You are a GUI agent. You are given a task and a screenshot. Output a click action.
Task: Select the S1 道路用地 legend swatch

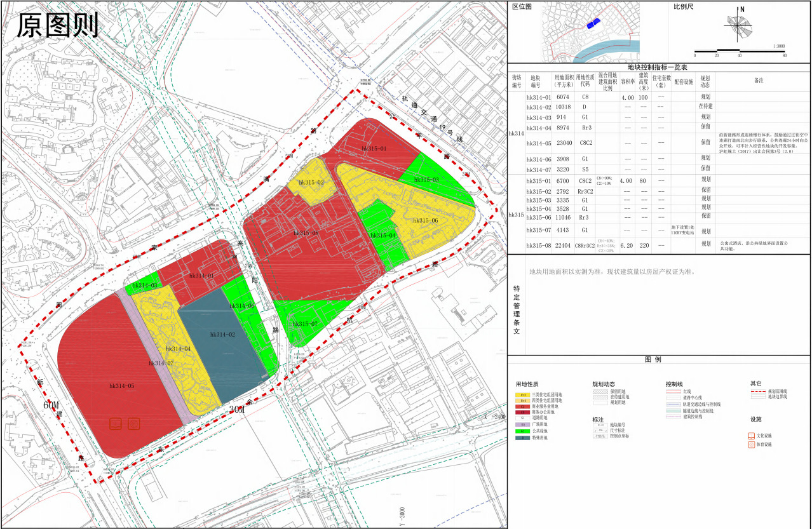coord(523,418)
